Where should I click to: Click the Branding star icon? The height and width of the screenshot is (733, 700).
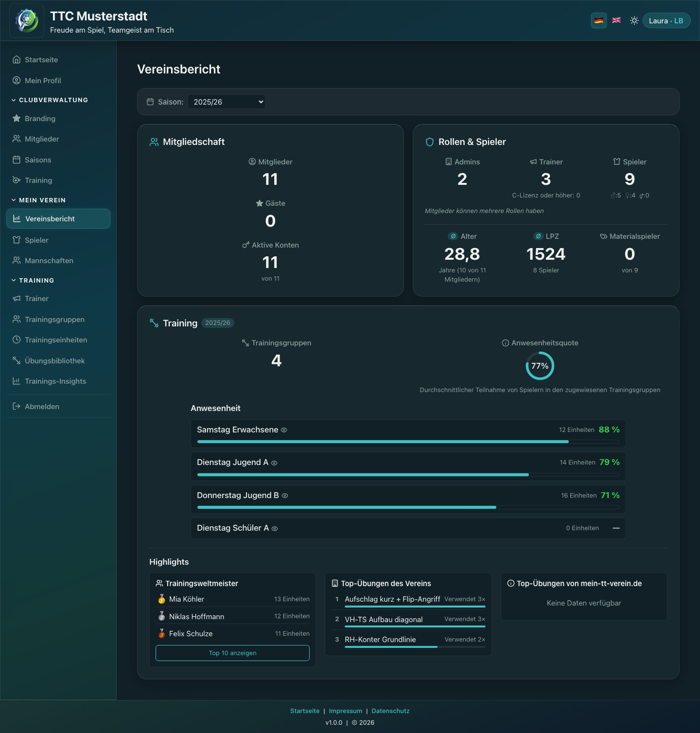pyautogui.click(x=17, y=118)
